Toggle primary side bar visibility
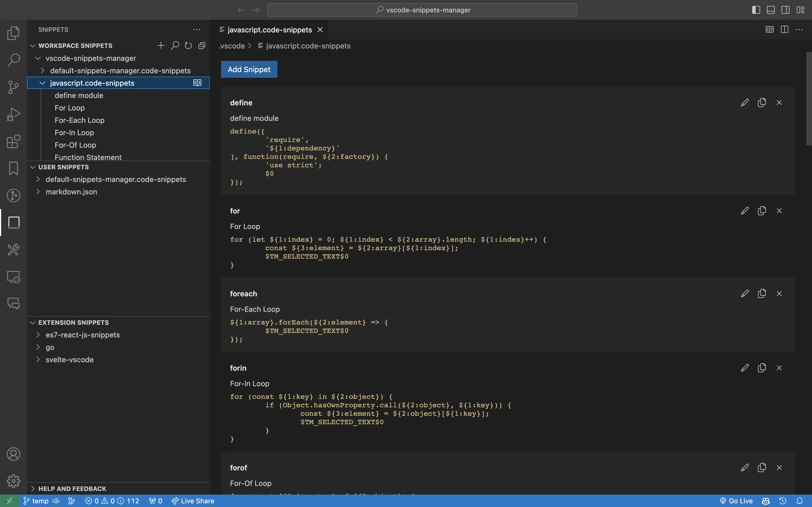Viewport: 812px width, 507px height. (756, 10)
